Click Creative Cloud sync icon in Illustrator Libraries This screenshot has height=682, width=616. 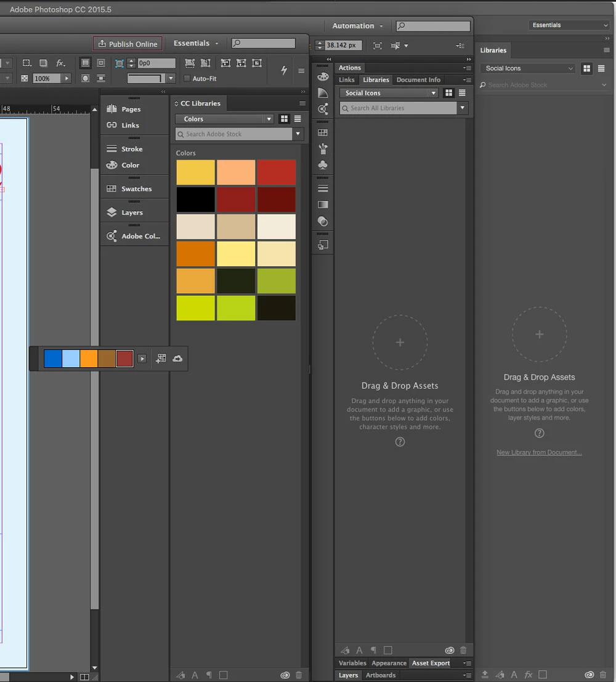450,650
